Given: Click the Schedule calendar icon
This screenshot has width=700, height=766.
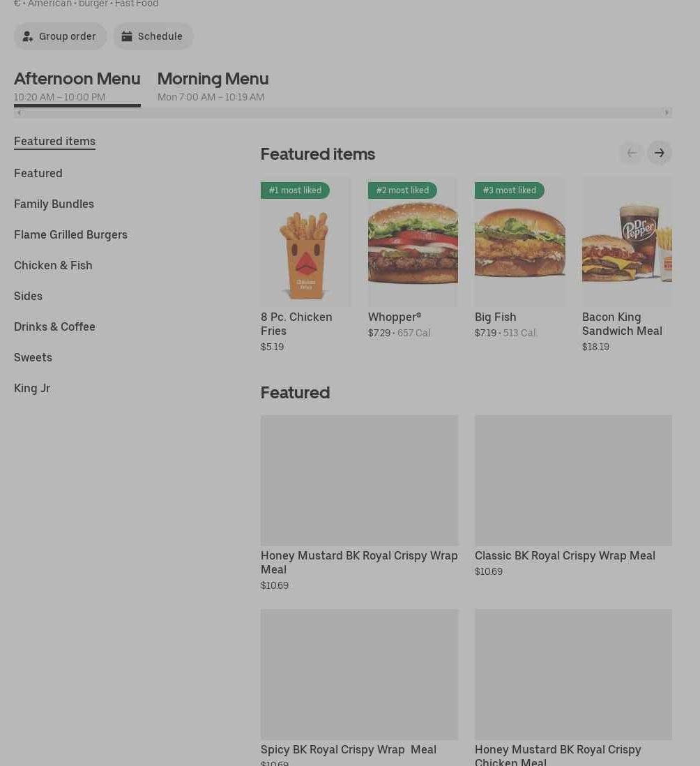Looking at the screenshot, I should 127,36.
